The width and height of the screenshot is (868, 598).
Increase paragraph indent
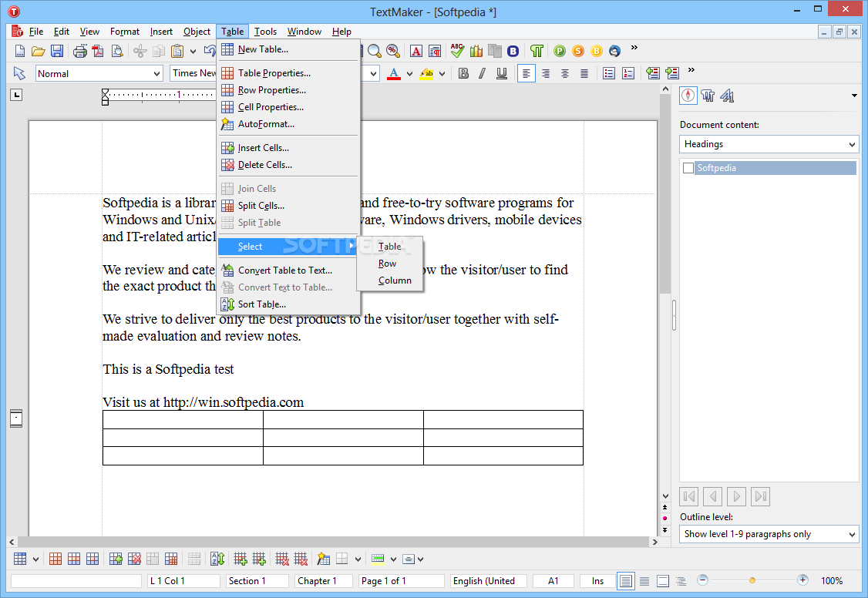(x=672, y=73)
